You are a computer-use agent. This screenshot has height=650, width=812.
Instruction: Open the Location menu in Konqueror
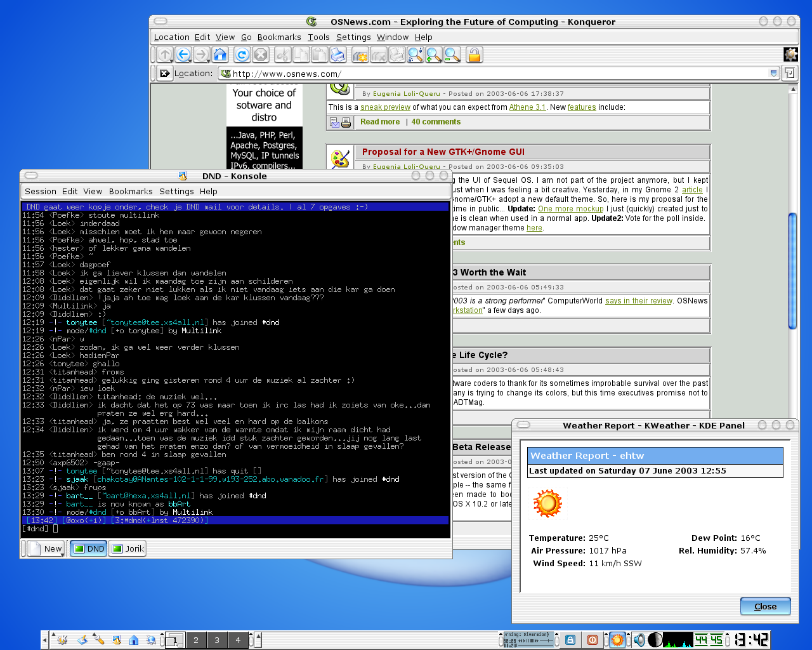pos(172,37)
